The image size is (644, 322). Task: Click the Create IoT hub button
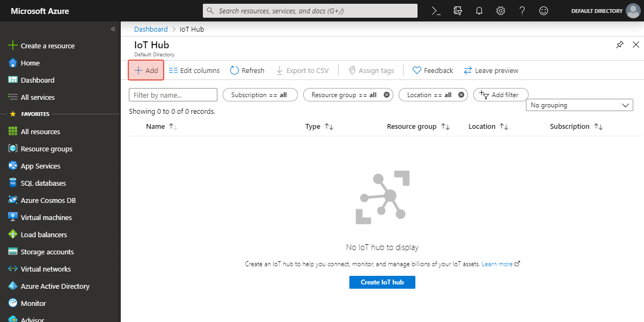[x=382, y=282]
